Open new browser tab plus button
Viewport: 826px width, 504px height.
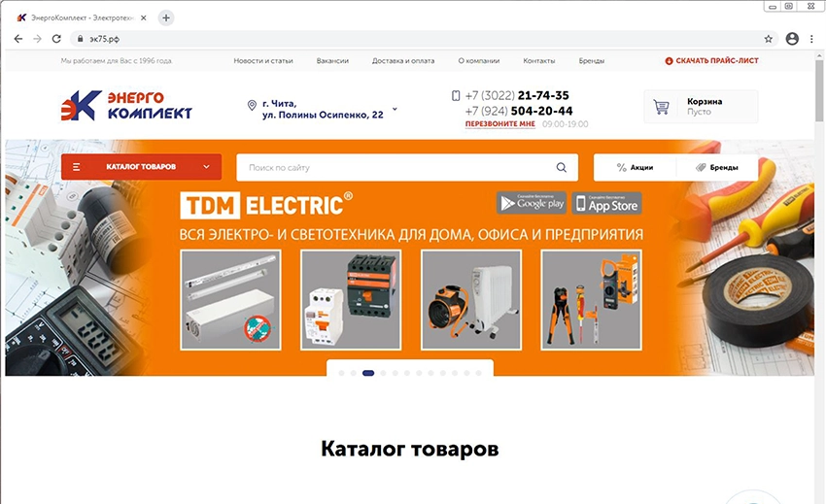pyautogui.click(x=166, y=17)
